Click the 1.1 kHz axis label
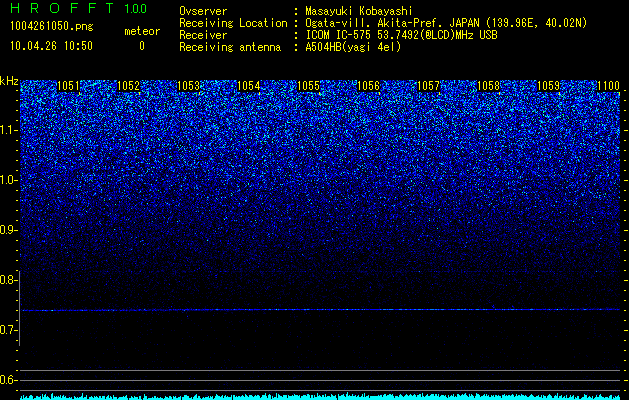Viewport: 629px width, 400px height. point(8,130)
